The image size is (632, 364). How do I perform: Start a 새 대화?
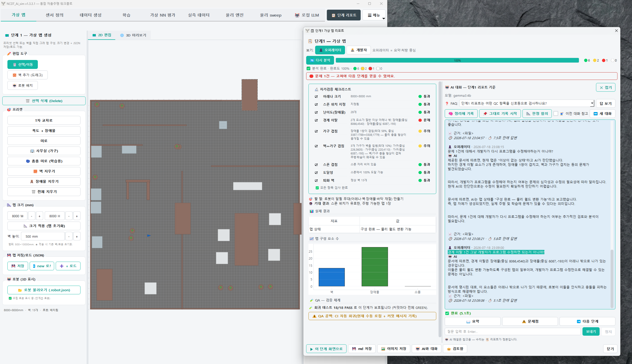pos(602,114)
